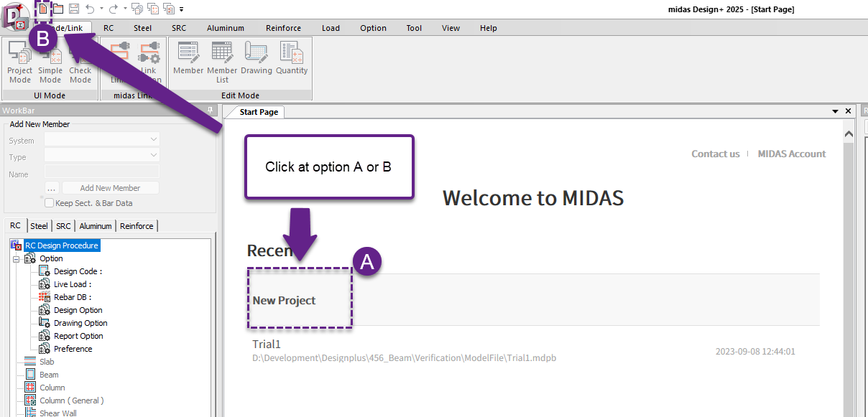Open the Option ribbon tab

[373, 28]
